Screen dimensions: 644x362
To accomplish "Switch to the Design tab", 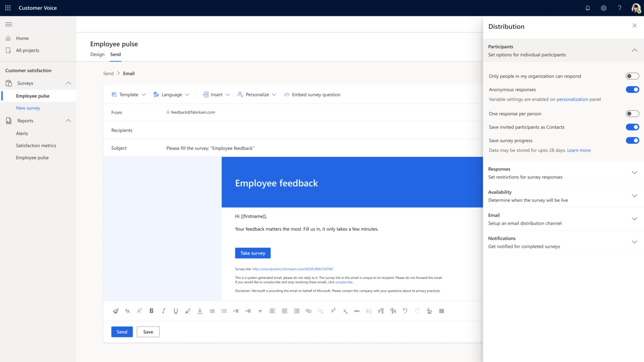I will click(97, 54).
